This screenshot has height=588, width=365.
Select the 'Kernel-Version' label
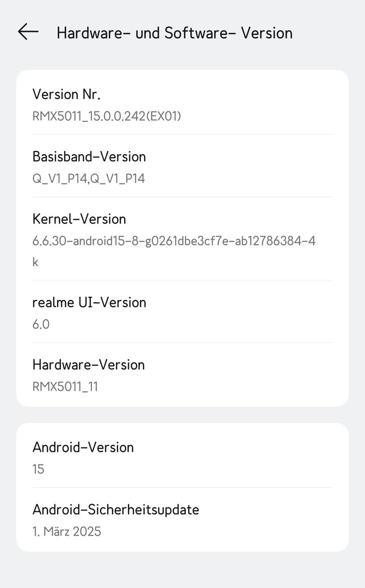(79, 219)
